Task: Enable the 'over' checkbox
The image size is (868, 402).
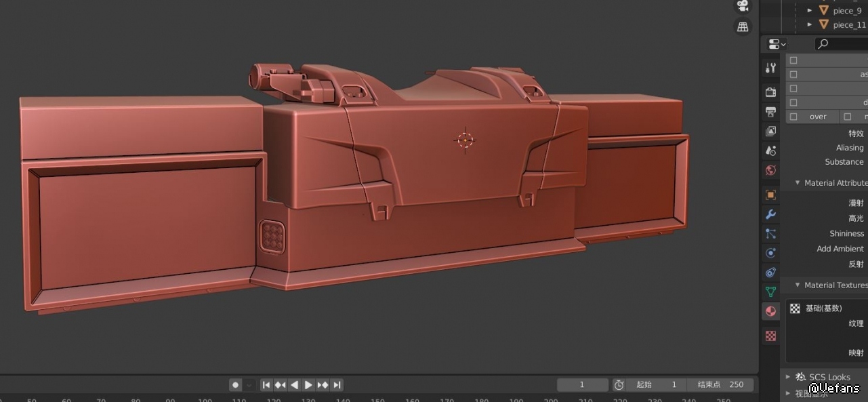Action: tap(793, 117)
